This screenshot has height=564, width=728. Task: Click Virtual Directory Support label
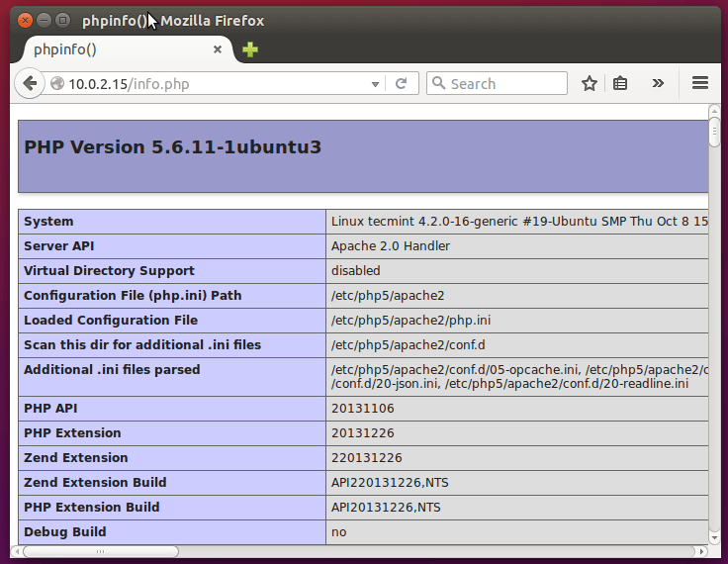pos(109,271)
